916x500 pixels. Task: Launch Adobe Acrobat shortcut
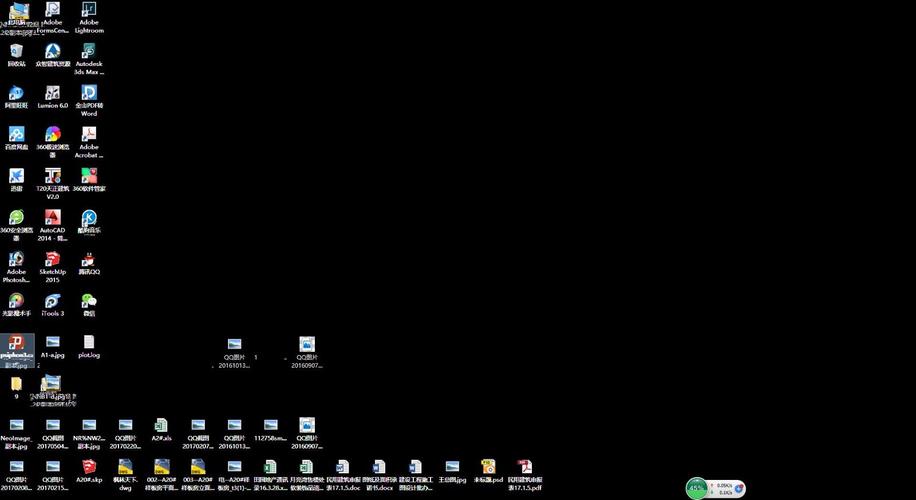coord(89,142)
